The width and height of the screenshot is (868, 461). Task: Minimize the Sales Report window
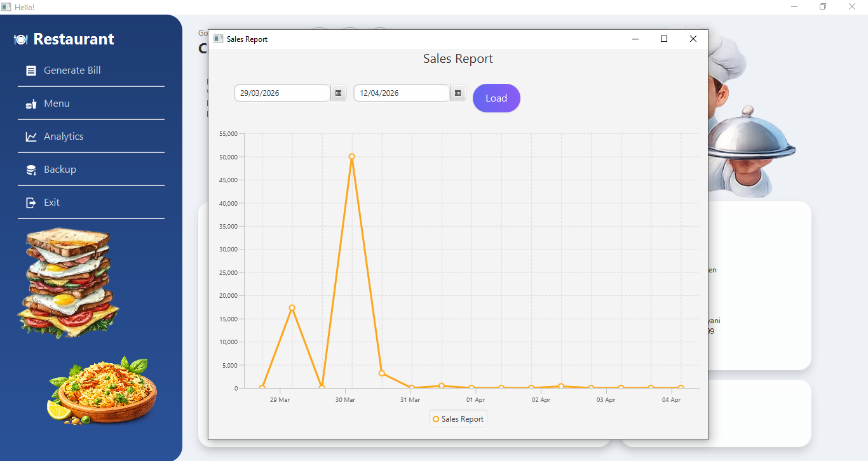point(635,39)
